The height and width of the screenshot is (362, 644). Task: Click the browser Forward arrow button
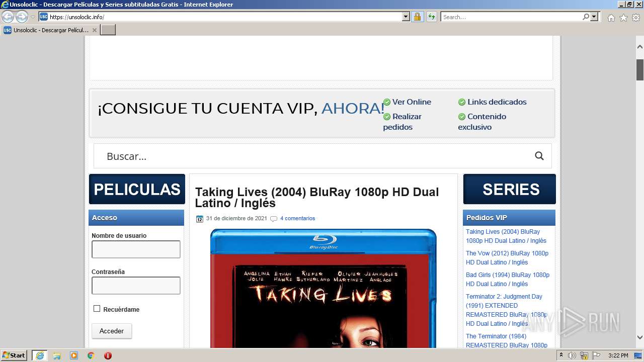point(22,17)
